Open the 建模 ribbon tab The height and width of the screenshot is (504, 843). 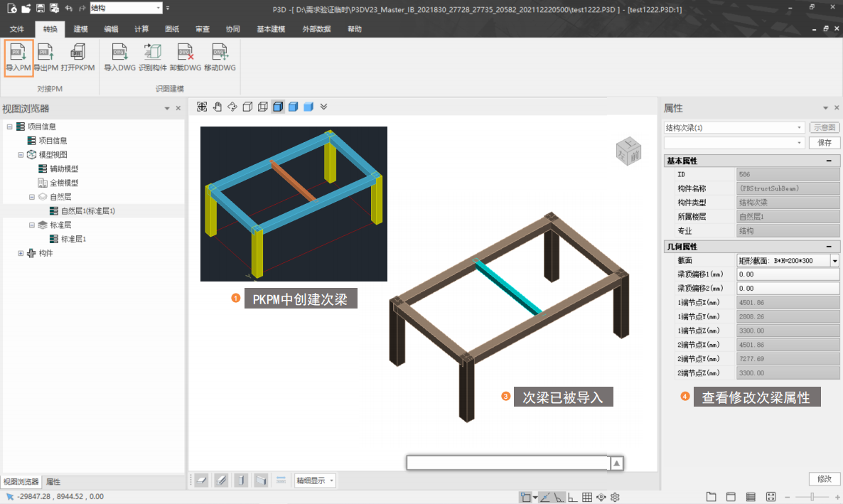pyautogui.click(x=80, y=29)
